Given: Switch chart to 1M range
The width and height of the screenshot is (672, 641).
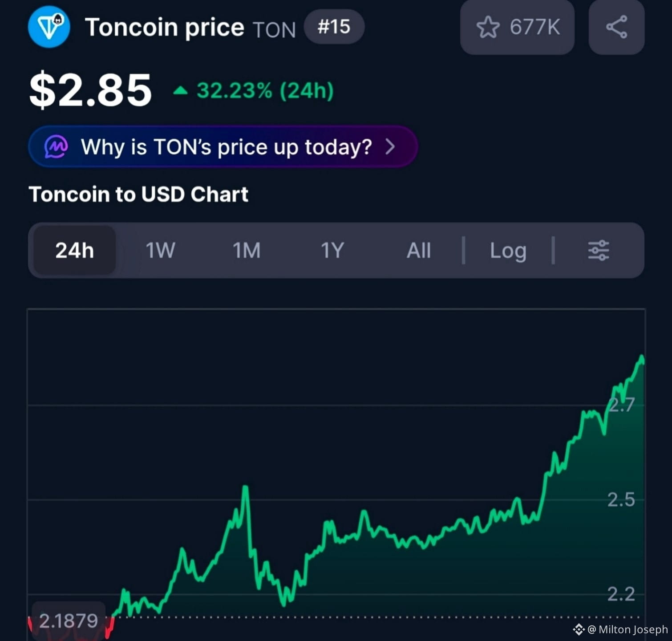Looking at the screenshot, I should tap(247, 250).
